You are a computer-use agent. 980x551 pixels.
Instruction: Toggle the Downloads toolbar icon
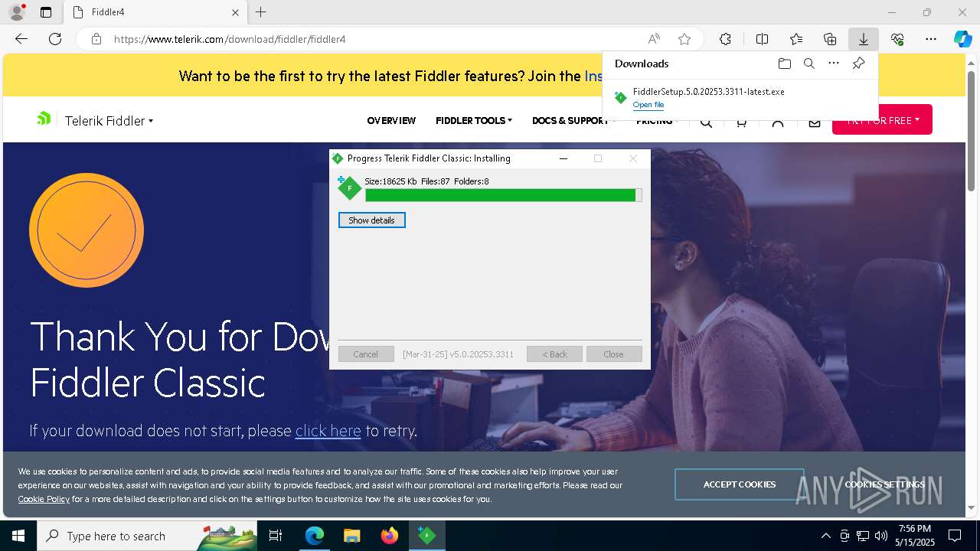click(x=864, y=39)
